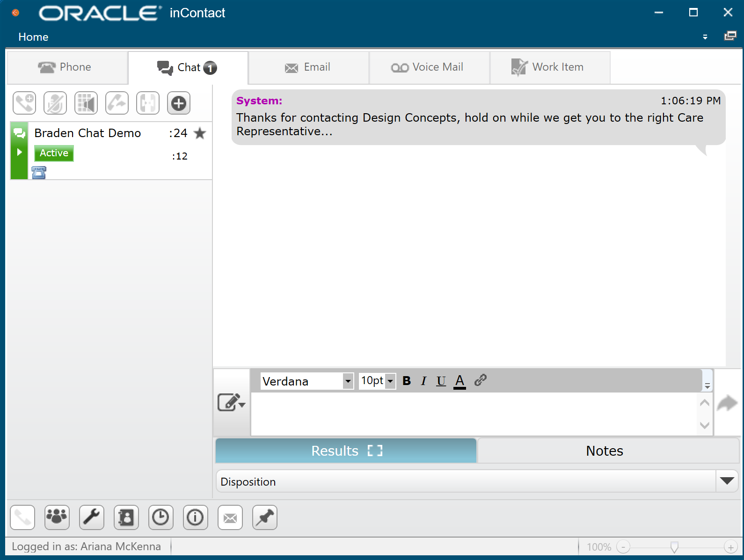Click the Active status badge

click(x=54, y=153)
